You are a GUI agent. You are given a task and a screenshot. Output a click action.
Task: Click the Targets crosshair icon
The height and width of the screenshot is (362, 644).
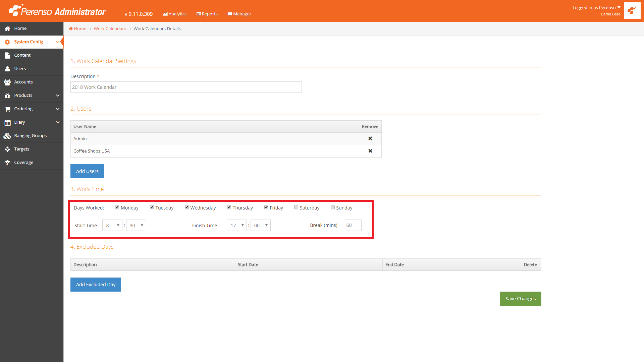tap(7, 149)
